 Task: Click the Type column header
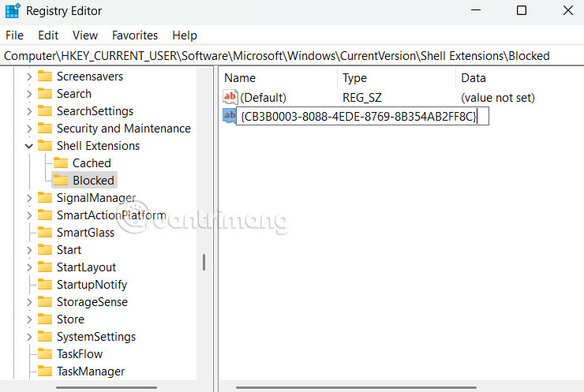(355, 78)
